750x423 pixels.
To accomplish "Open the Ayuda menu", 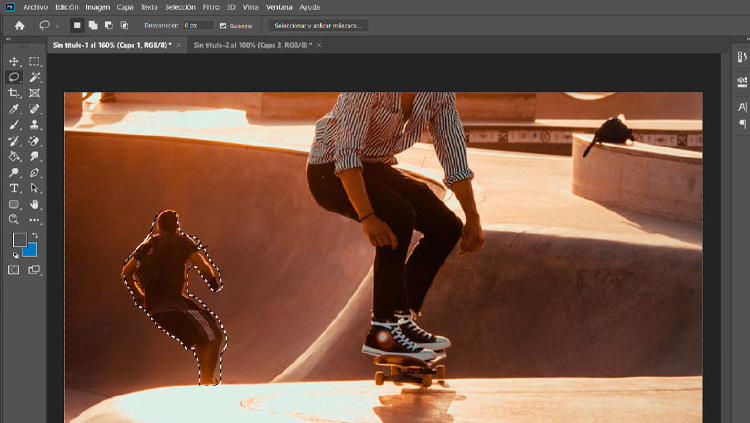I will point(309,7).
